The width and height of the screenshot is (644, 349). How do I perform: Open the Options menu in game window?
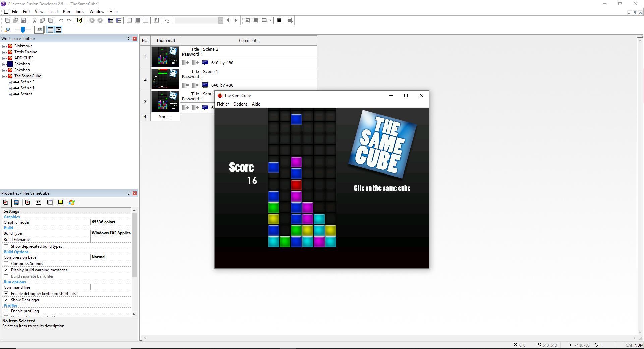[x=240, y=104]
